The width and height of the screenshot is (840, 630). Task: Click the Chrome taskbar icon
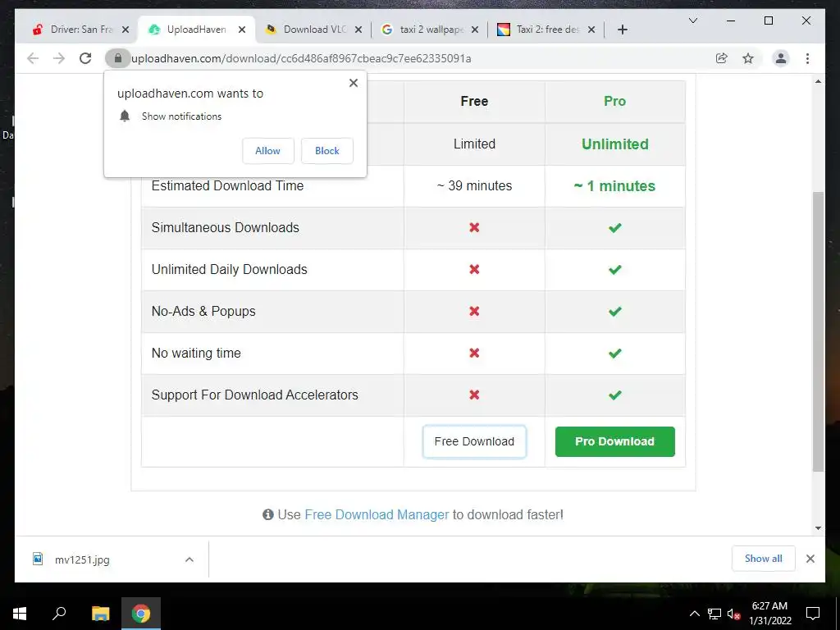pyautogui.click(x=141, y=614)
